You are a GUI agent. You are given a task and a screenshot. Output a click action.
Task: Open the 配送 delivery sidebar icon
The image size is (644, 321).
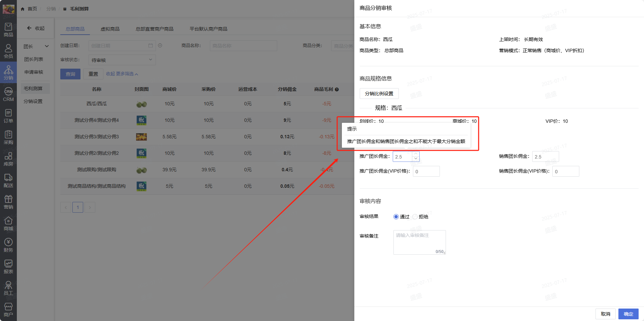8,180
